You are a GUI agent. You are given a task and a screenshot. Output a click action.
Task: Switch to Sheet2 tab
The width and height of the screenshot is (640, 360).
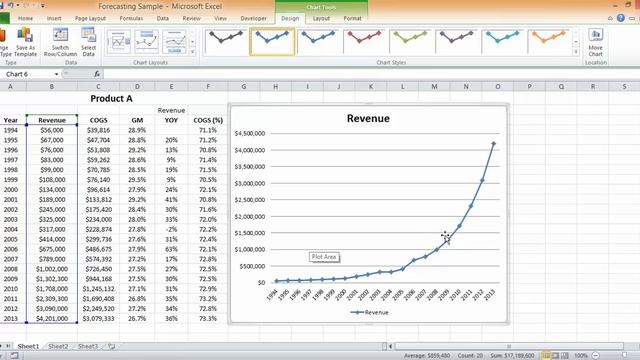[58, 347]
